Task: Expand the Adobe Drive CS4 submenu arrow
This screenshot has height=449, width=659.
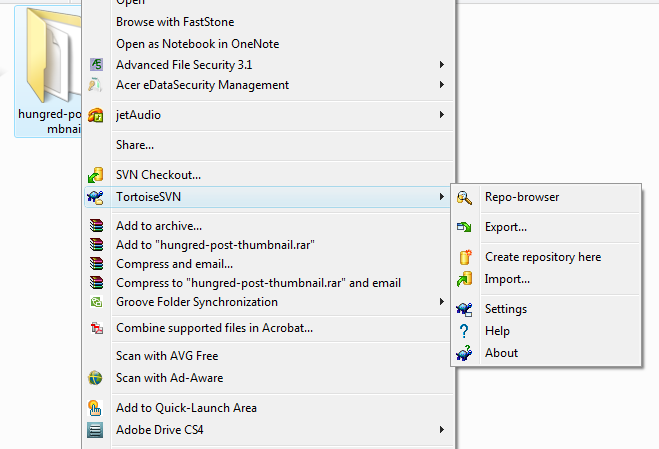Action: click(442, 429)
